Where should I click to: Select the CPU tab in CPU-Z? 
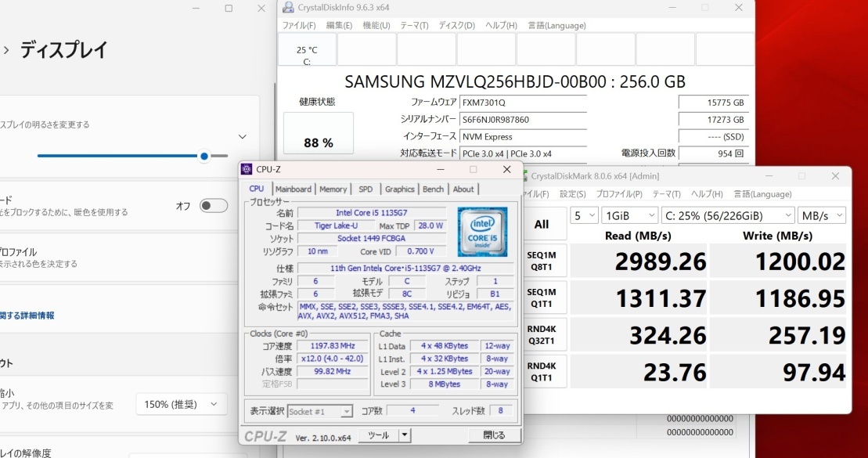tap(256, 189)
